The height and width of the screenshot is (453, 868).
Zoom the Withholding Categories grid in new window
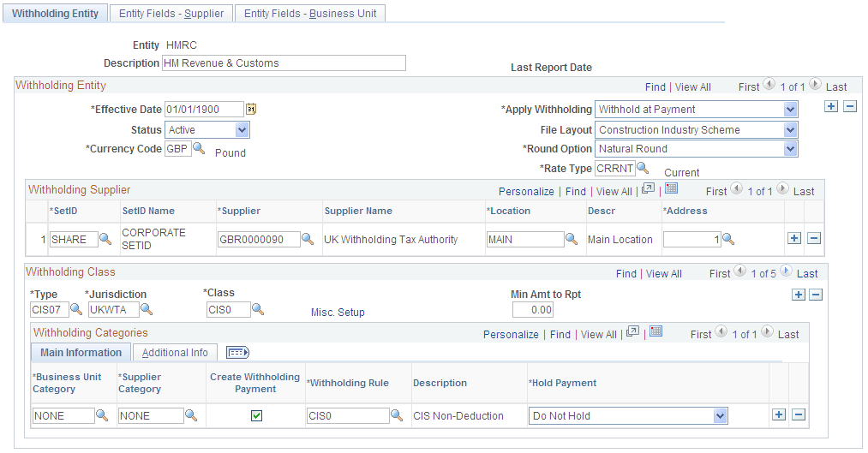[x=632, y=332]
